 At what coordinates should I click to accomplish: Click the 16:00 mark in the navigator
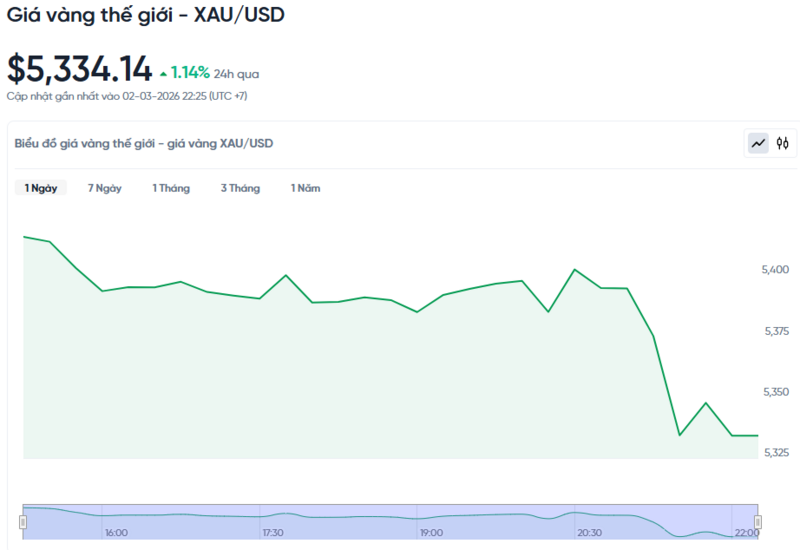[116, 533]
